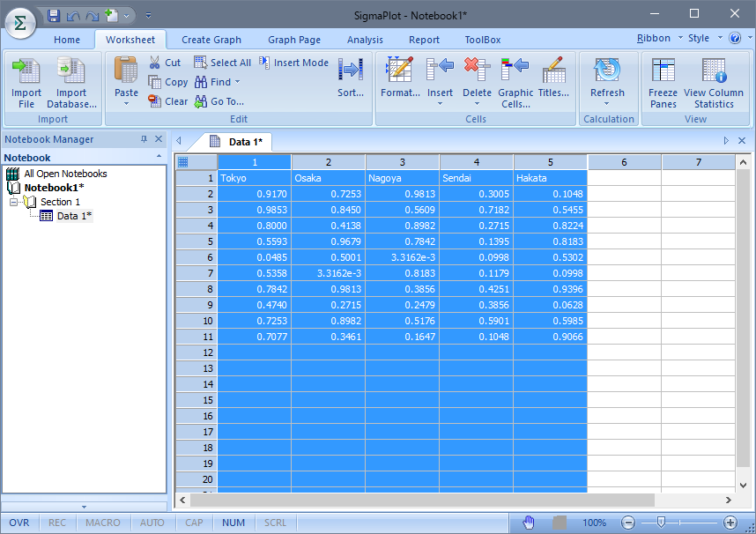The height and width of the screenshot is (534, 756).
Task: Select the Data 1* document tab
Action: (x=237, y=142)
